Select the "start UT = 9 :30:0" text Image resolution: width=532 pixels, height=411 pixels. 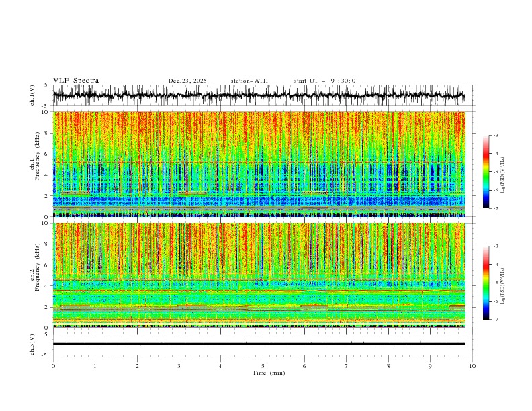tap(324, 81)
